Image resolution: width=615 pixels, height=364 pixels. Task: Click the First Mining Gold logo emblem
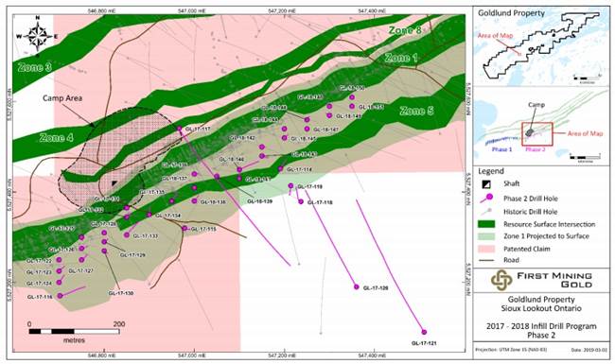pyautogui.click(x=501, y=280)
